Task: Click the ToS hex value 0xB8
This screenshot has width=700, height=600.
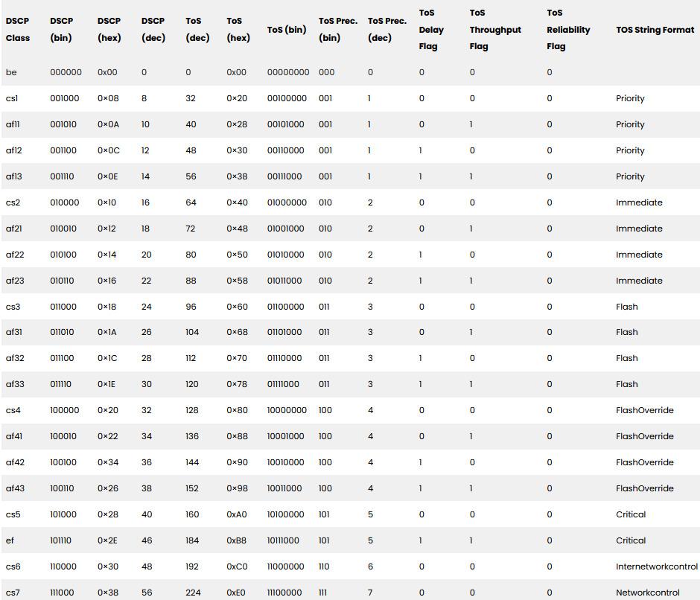Action: (237, 540)
